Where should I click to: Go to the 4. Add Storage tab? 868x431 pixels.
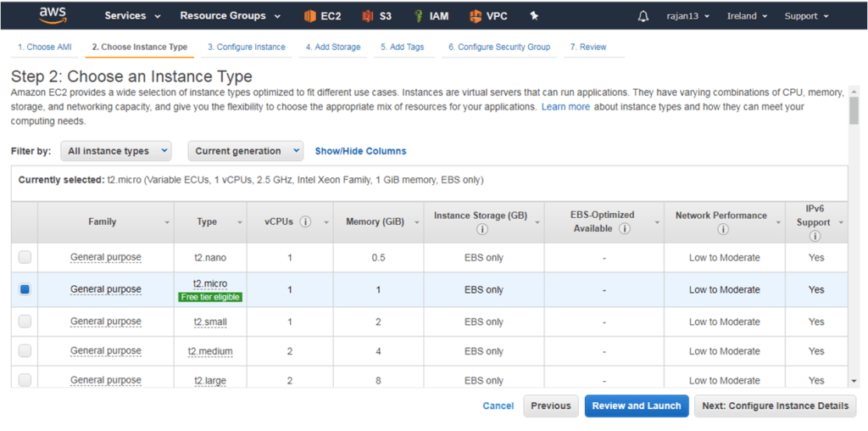[x=333, y=48]
